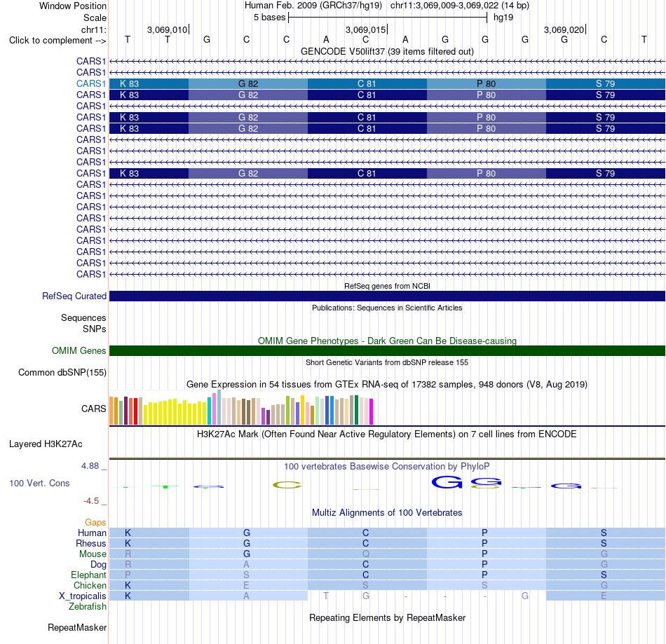Open 'Multiz Alignments of 100 Vertebrates' title
This screenshot has height=644, width=666.
[x=387, y=512]
